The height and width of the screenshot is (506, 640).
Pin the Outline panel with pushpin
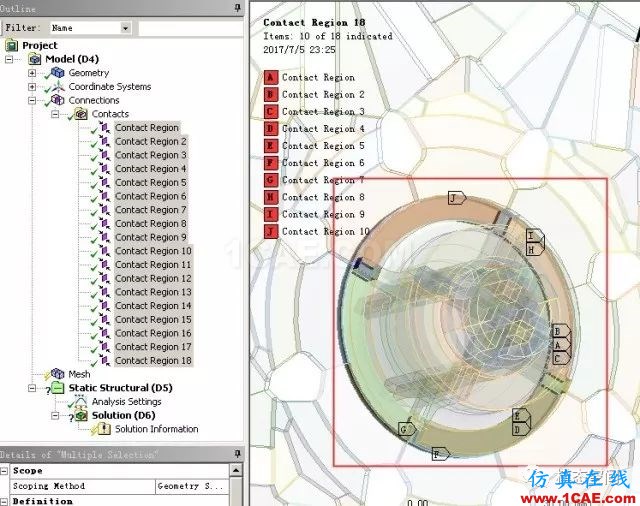point(237,8)
